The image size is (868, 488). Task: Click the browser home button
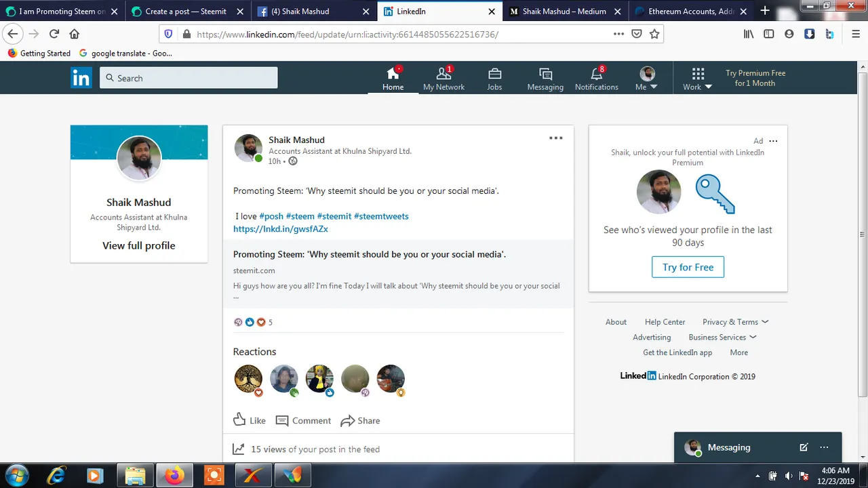click(x=75, y=34)
